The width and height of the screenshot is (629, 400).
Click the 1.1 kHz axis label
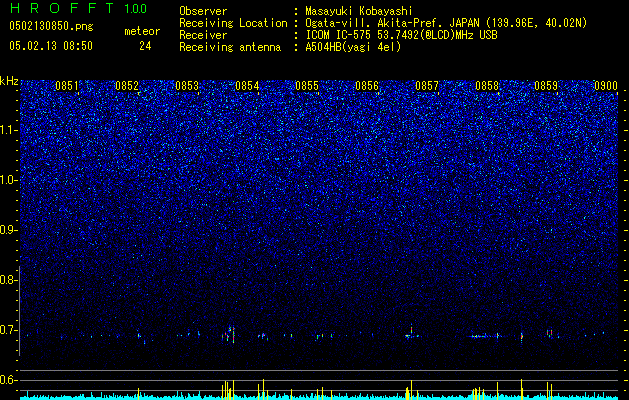(x=8, y=130)
